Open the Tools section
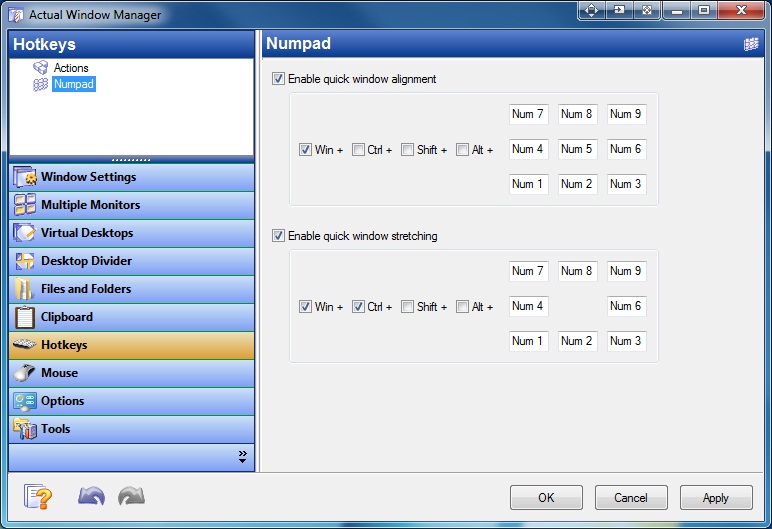The image size is (772, 529). point(131,430)
